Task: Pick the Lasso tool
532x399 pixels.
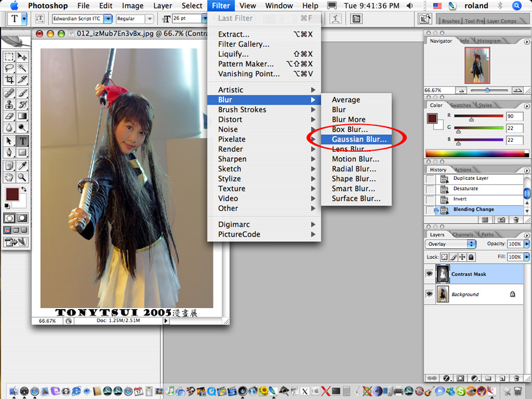Action: [x=9, y=68]
